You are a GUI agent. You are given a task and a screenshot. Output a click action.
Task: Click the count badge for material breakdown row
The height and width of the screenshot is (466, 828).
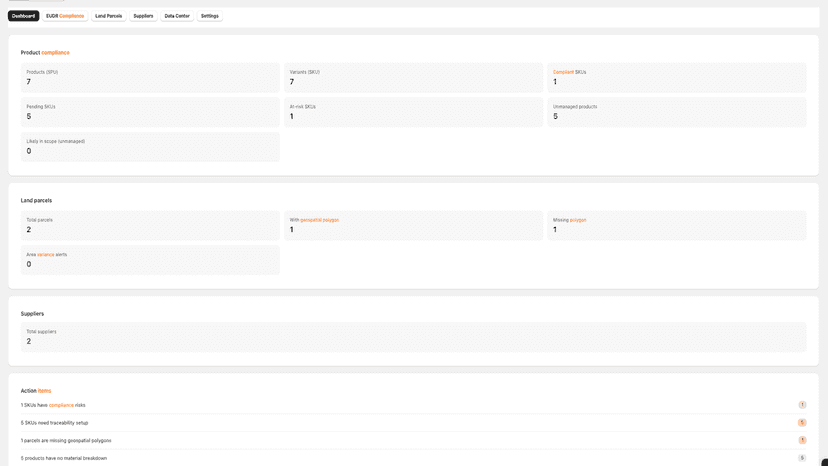(x=802, y=458)
